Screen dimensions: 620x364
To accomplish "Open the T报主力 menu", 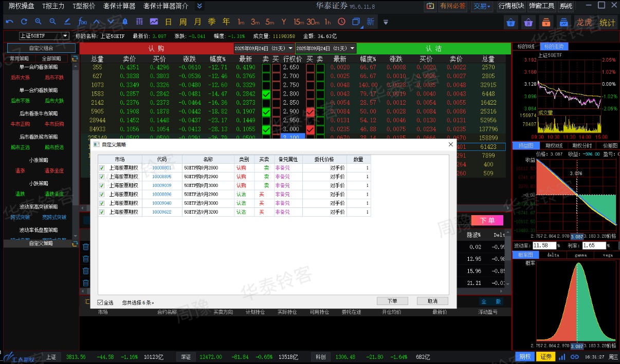I will [53, 6].
